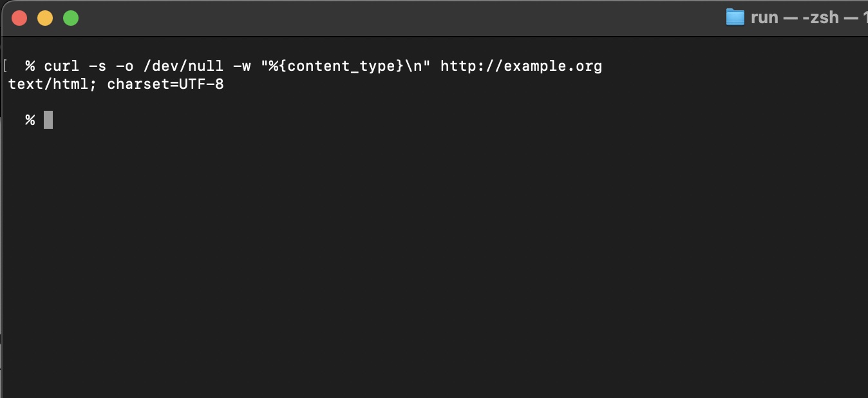Image resolution: width=868 pixels, height=398 pixels.
Task: Click the block cursor on the prompt line
Action: tap(48, 120)
